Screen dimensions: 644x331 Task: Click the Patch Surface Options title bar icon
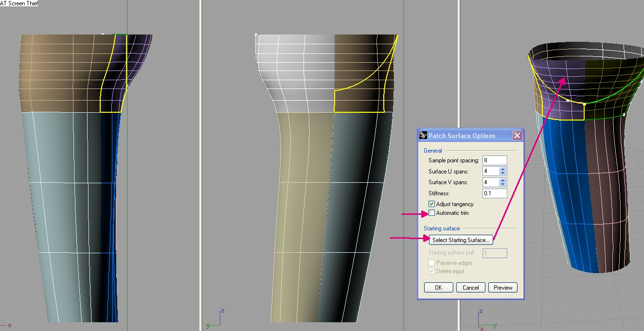point(423,136)
